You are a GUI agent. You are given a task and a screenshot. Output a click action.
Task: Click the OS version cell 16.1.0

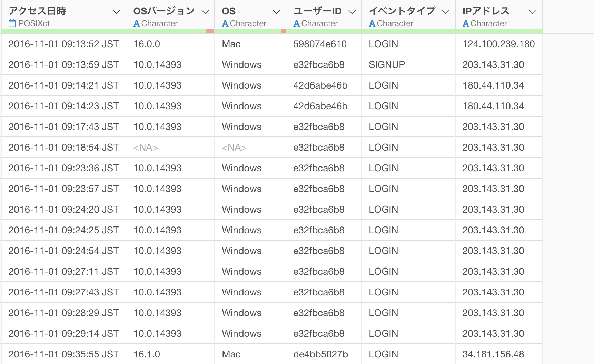[170, 354]
